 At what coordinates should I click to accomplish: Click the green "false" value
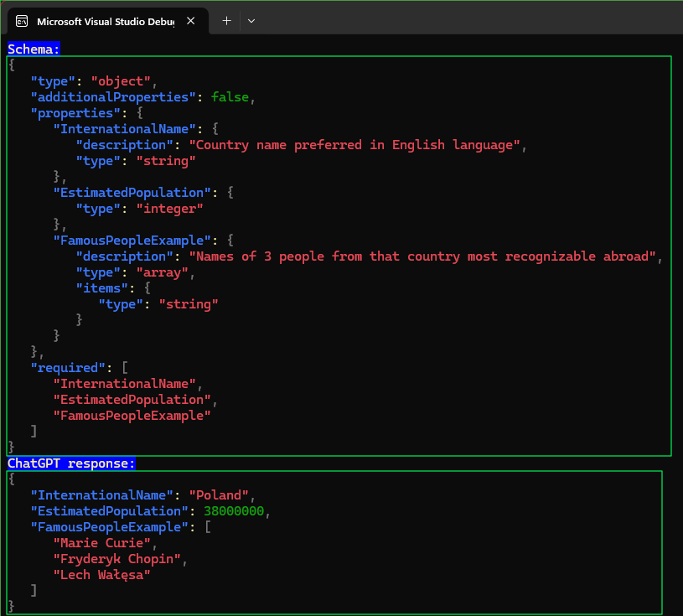(230, 96)
